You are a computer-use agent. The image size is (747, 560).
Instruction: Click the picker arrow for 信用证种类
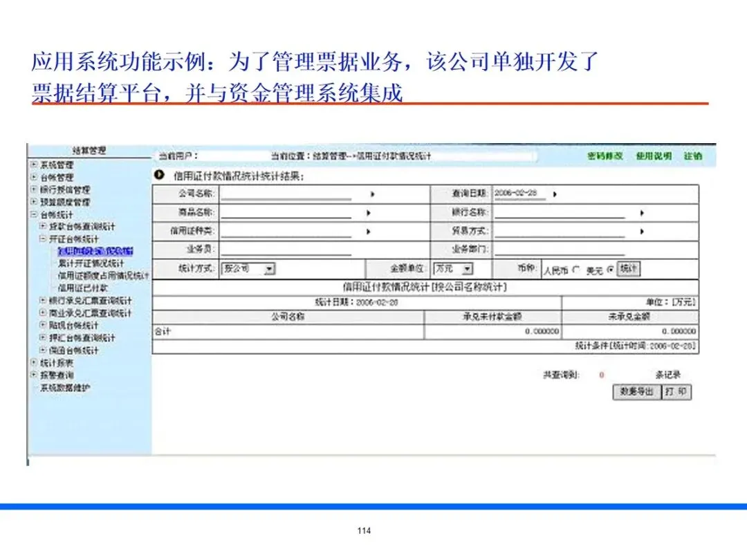pos(368,232)
